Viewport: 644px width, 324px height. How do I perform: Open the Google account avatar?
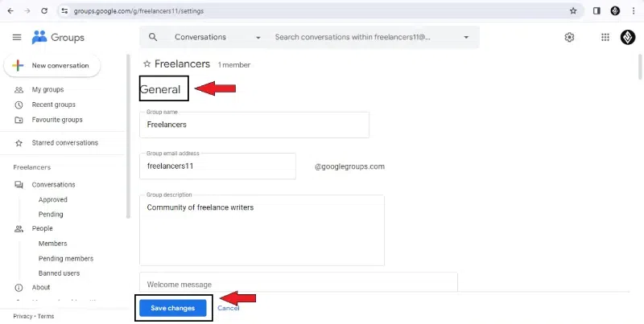coord(628,37)
